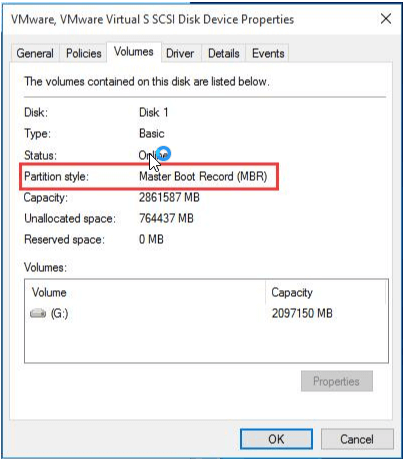Switch to the General tab
Viewport: 407px width, 461px height.
tap(35, 53)
